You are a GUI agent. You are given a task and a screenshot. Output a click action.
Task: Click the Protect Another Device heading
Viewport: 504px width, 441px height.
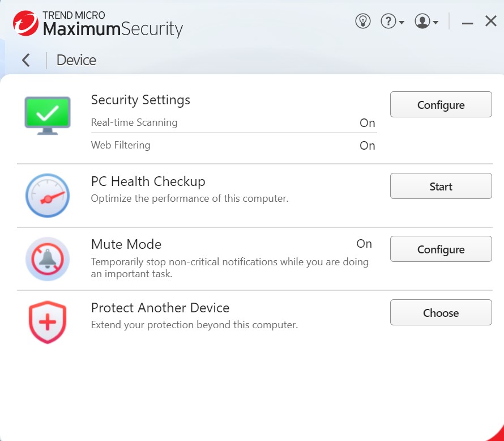pyautogui.click(x=160, y=308)
